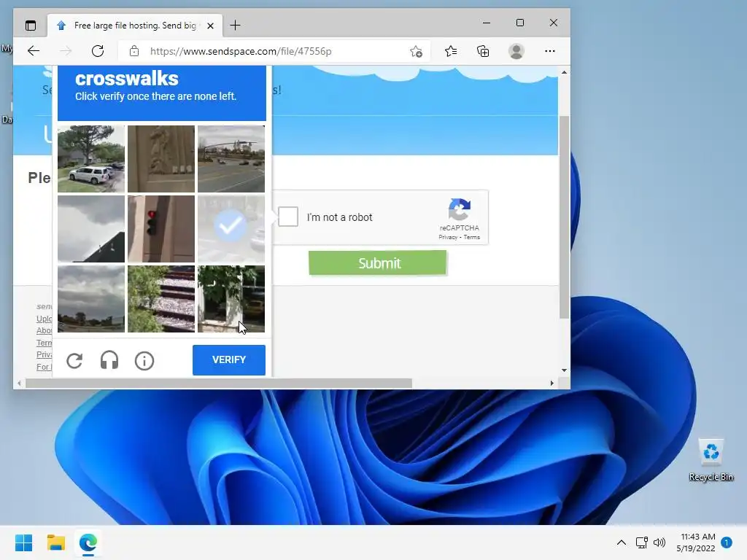Open reCAPTCHA Terms link
Viewport: 747px width, 560px height.
[x=472, y=237]
